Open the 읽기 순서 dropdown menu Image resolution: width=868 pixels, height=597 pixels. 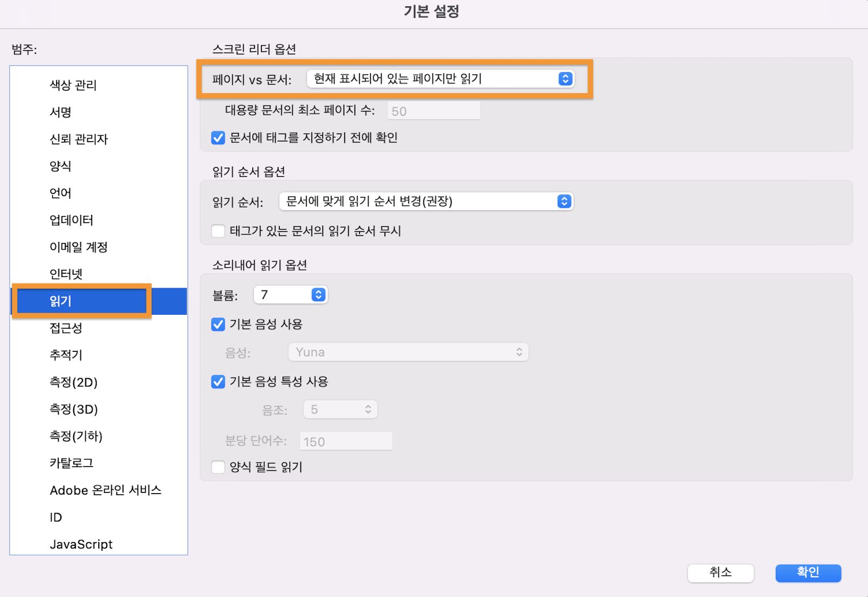click(426, 202)
